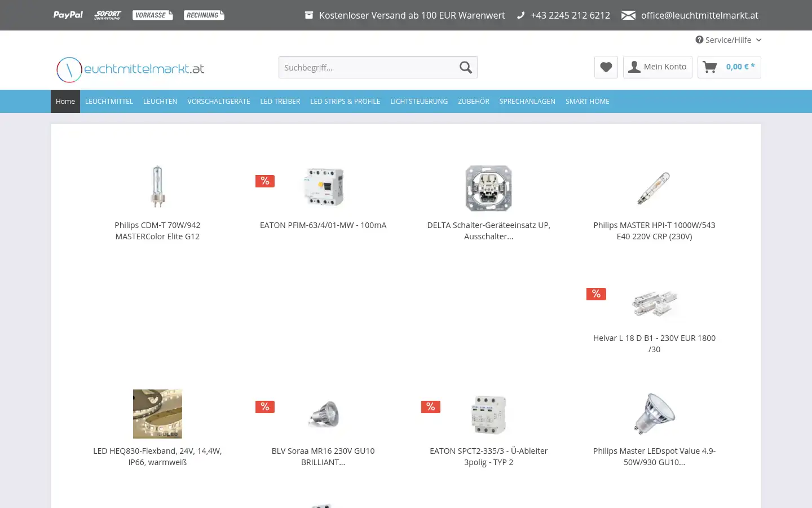
Task: Click the phone handset icon
Action: (520, 15)
